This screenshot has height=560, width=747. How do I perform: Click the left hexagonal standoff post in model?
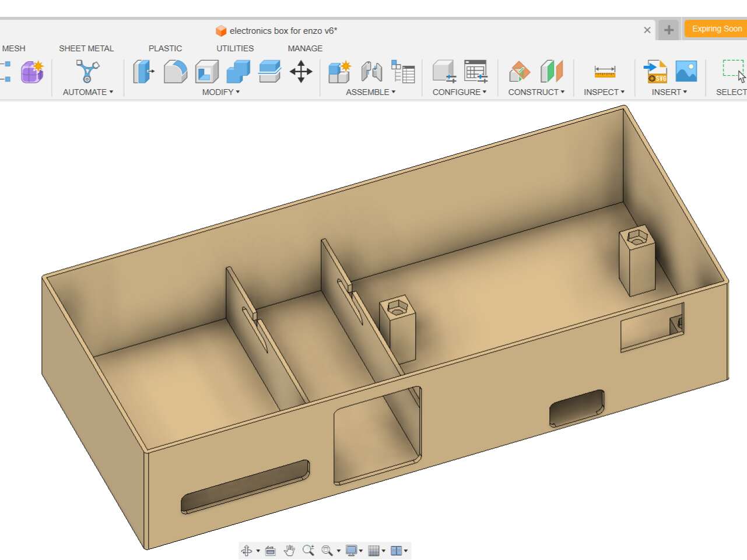coord(398,330)
